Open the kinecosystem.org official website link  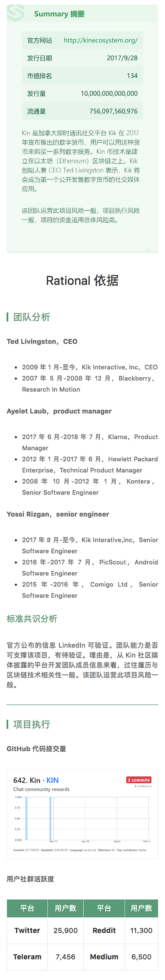click(x=101, y=40)
